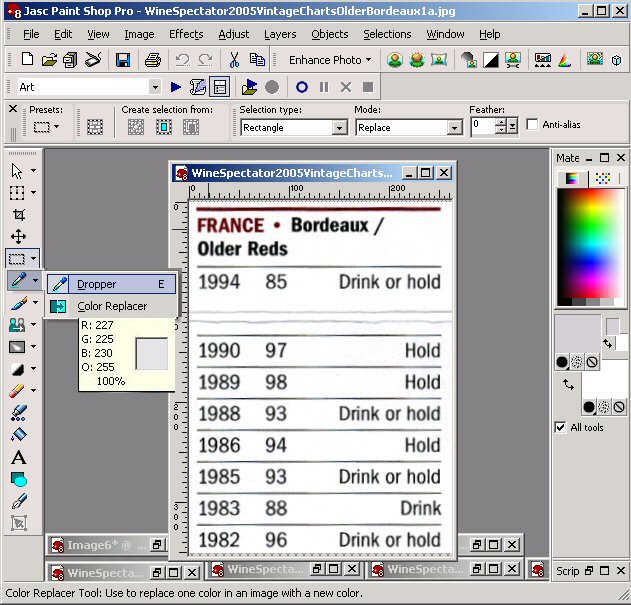The image size is (631, 605).
Task: Set foreground material to transparent
Action: click(593, 361)
